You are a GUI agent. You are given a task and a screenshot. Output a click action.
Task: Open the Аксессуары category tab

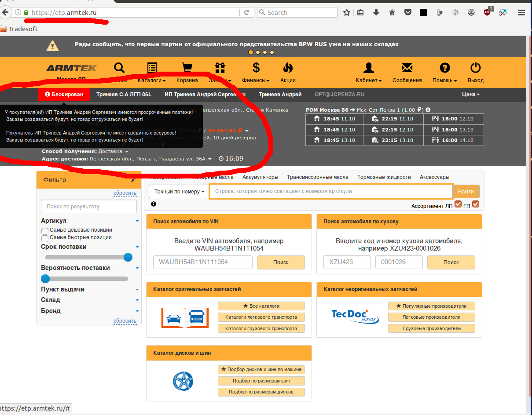435,177
